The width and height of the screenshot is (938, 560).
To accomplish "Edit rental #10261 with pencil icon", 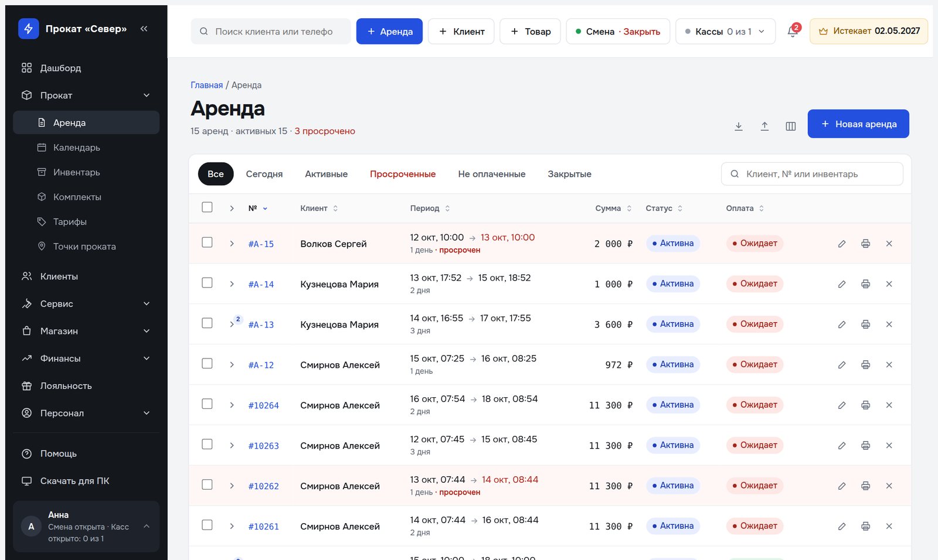I will [842, 527].
